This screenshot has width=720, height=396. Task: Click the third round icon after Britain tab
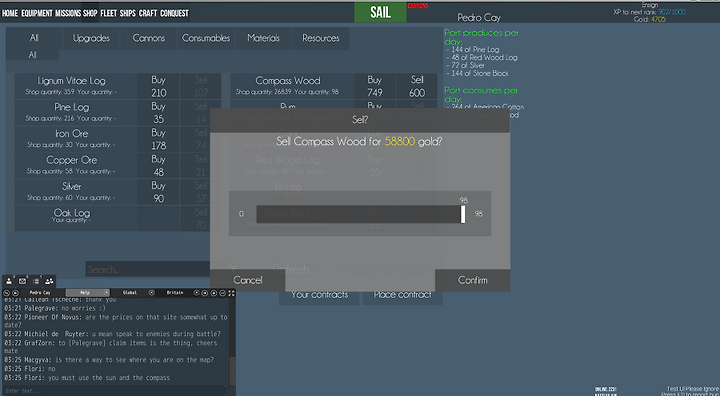click(214, 293)
